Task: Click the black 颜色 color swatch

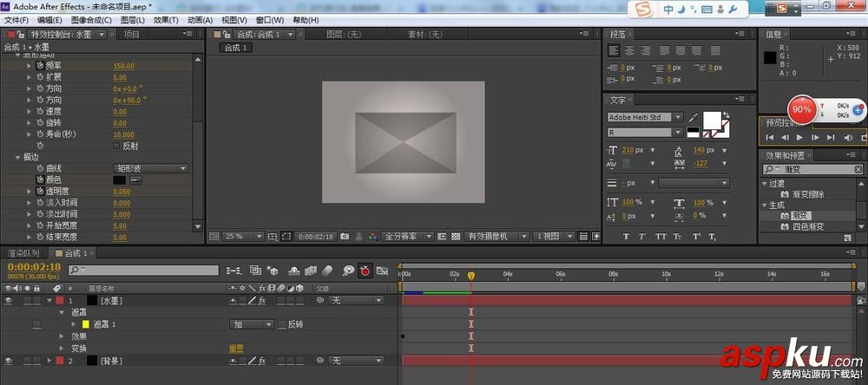Action: pos(120,179)
